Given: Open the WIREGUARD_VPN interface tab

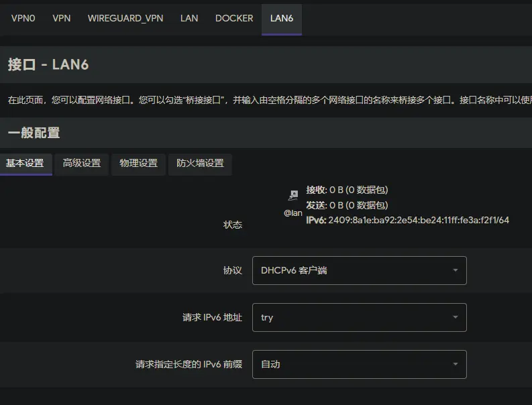Looking at the screenshot, I should tap(125, 18).
